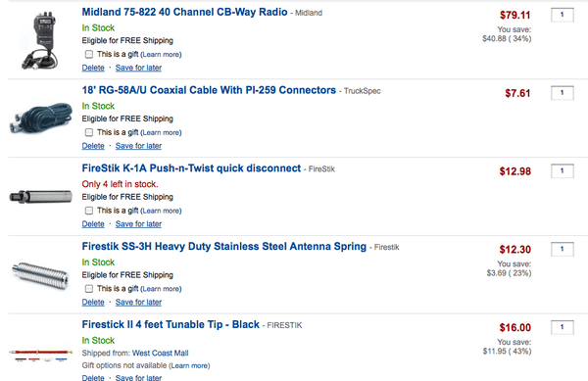Open the Midland CB radio product image
588x381 pixels.
[40, 40]
